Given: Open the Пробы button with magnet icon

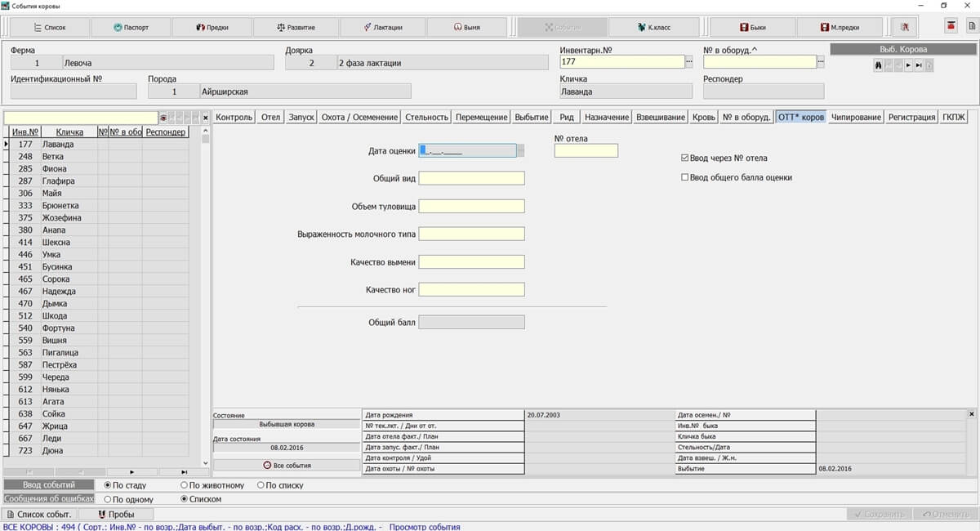Looking at the screenshot, I should pos(117,514).
